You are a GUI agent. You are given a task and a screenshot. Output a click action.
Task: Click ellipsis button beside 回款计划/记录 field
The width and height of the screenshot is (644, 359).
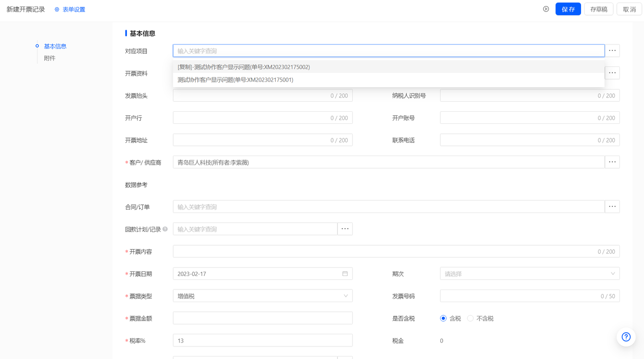pyautogui.click(x=345, y=229)
